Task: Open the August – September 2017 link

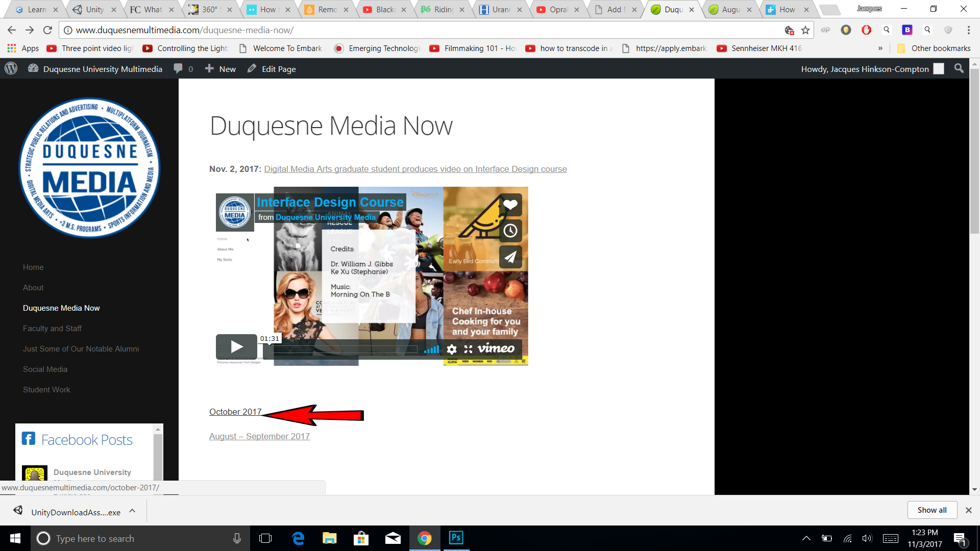Action: (x=259, y=436)
